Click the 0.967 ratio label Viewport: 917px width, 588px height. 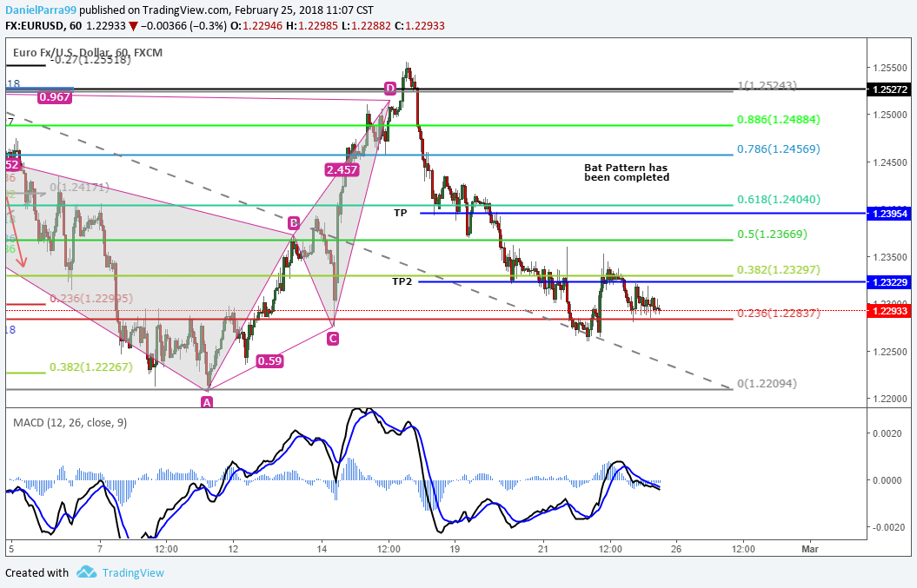pos(55,97)
